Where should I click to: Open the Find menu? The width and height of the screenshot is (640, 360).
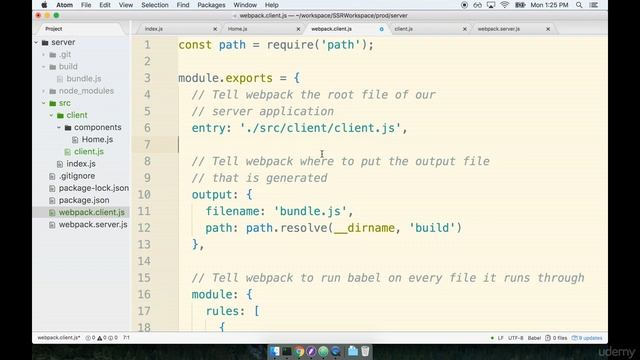[x=183, y=5]
